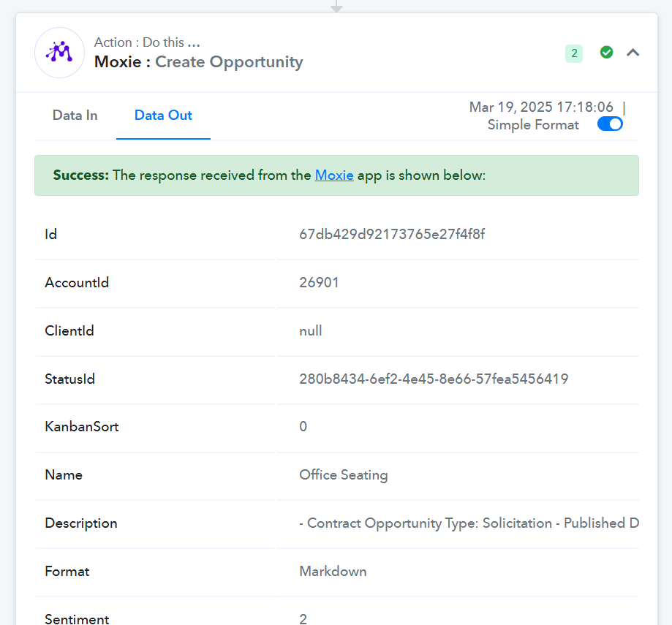Select the Name value Office Seating
Viewport: 672px width, 625px height.
(x=344, y=475)
